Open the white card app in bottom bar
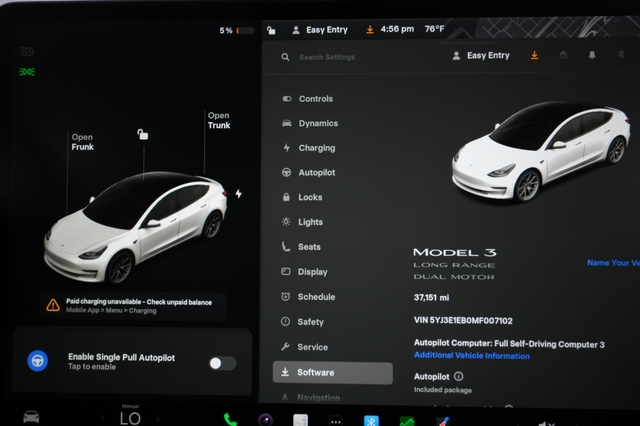Viewport: 640px width, 426px height. click(300, 420)
